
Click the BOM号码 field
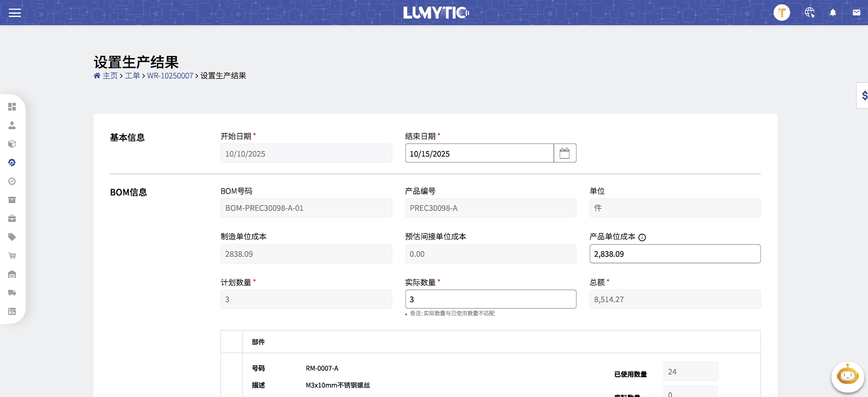point(306,208)
